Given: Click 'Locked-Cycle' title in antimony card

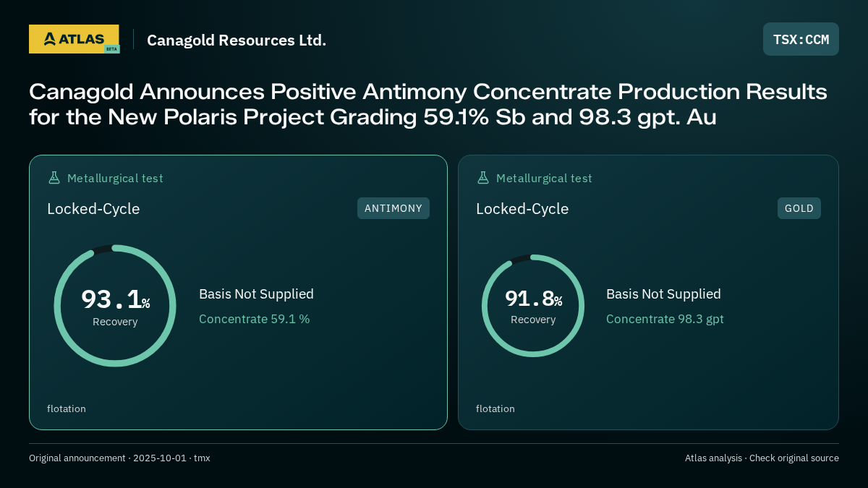Looking at the screenshot, I should (x=93, y=209).
